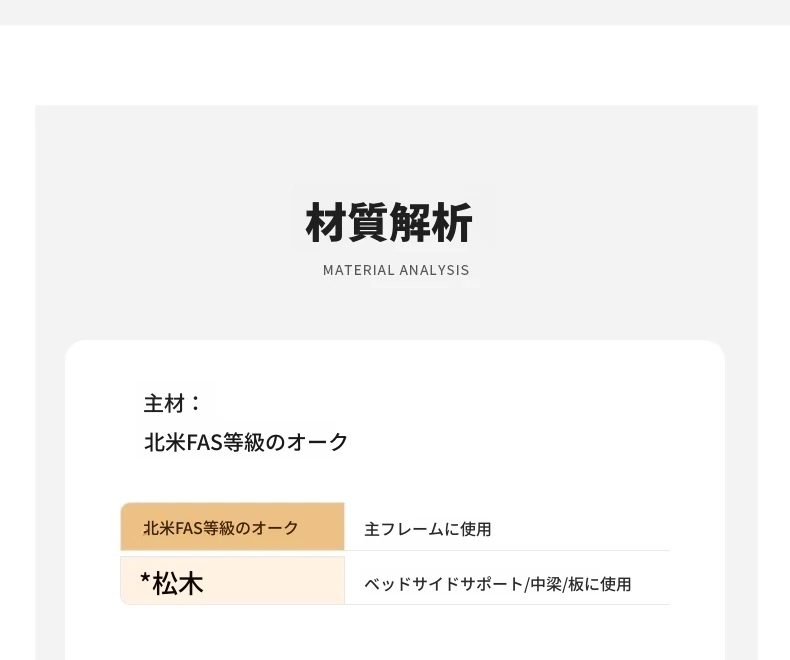
Task: Click the word MATERIAL in subtitle
Action: (x=359, y=271)
